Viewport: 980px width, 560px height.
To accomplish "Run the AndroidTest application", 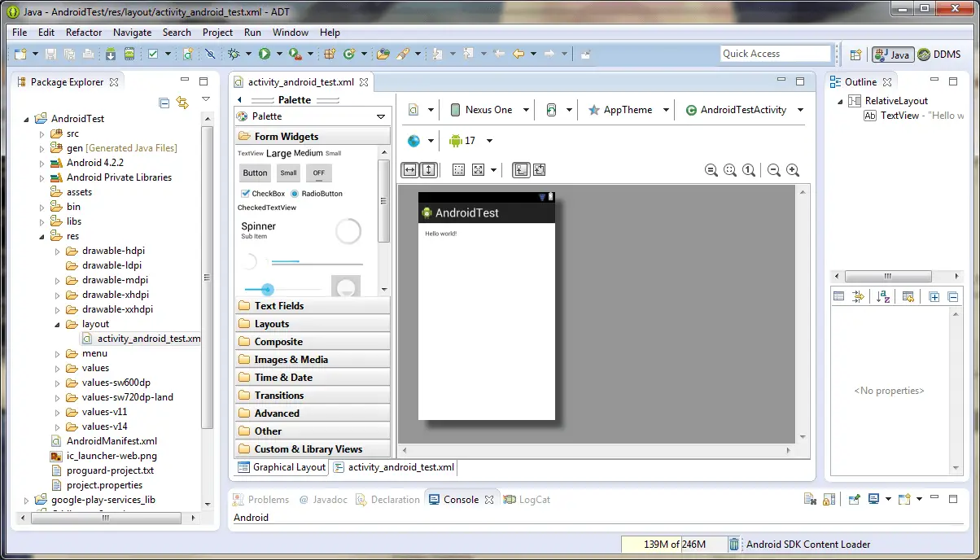I will [x=265, y=54].
